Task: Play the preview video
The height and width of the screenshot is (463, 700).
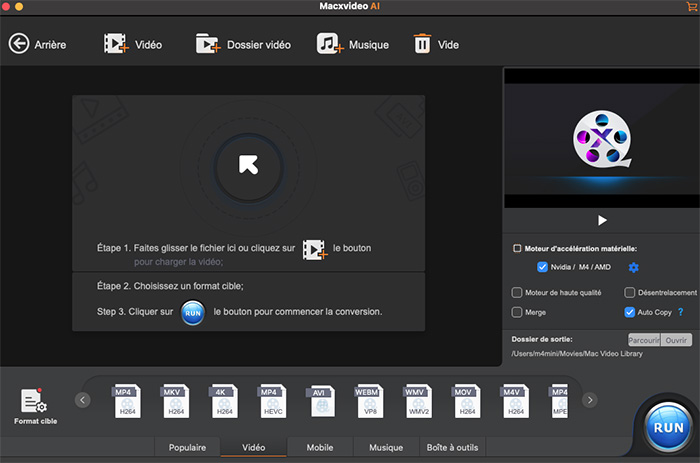Action: click(602, 221)
